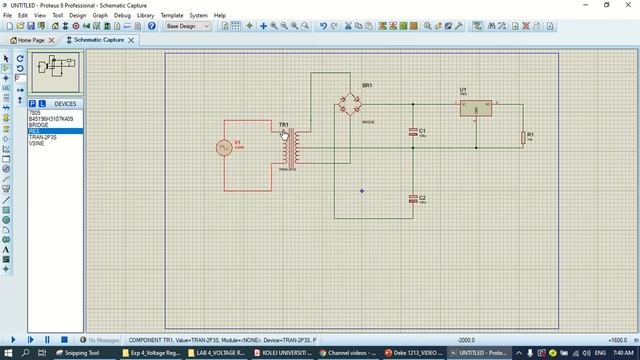Close the Schematic Capture tab
Image resolution: width=640 pixels, height=360 pixels.
131,40
